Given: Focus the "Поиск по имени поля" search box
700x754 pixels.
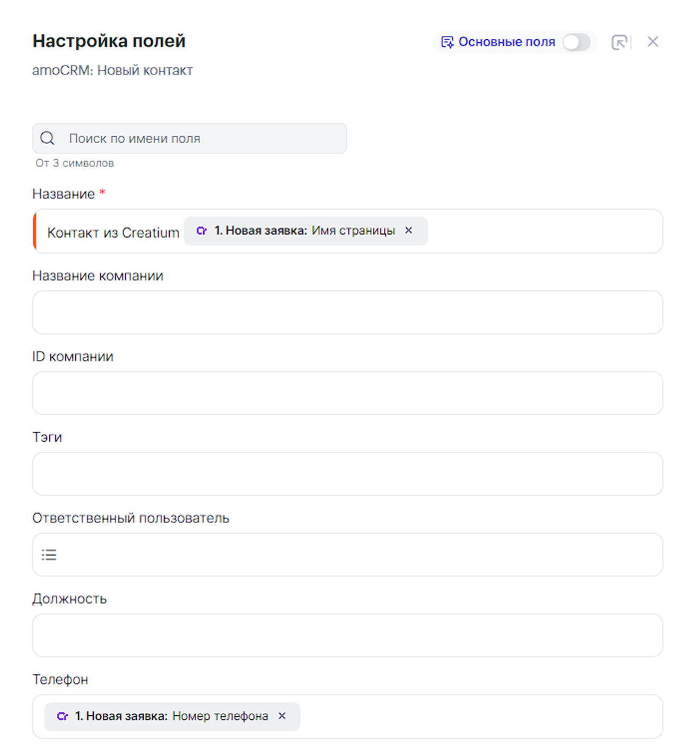Looking at the screenshot, I should pos(202,138).
